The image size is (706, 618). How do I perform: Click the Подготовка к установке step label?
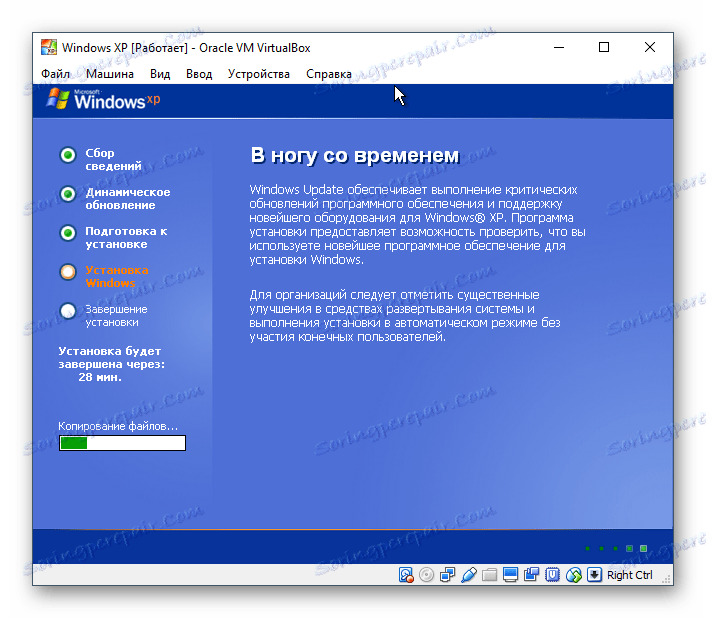coord(127,238)
